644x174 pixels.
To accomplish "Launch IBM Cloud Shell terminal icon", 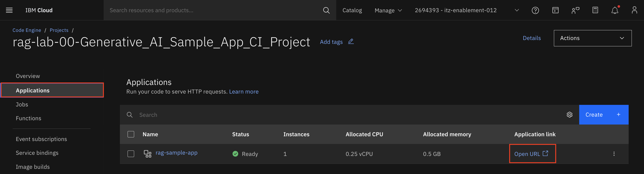I will click(x=555, y=10).
